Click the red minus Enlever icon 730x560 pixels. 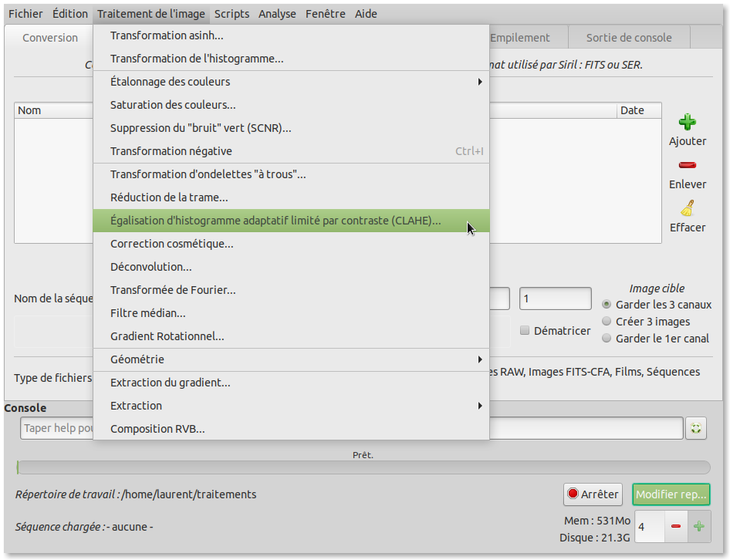pyautogui.click(x=687, y=165)
